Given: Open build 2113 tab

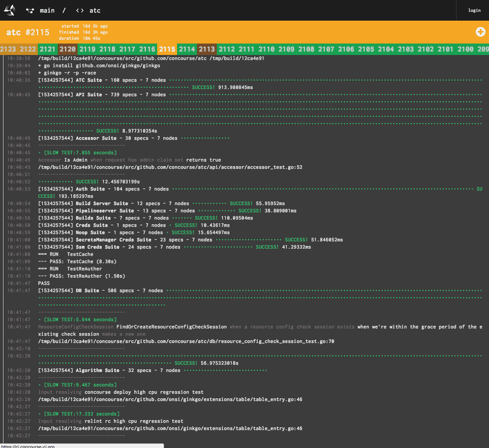Looking at the screenshot, I should coord(207,49).
